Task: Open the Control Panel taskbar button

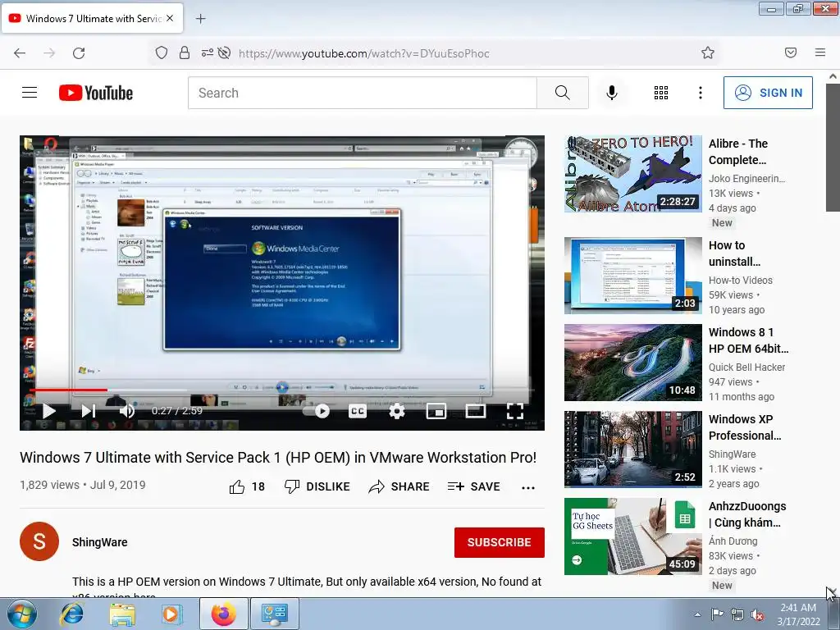Action: pyautogui.click(x=274, y=614)
